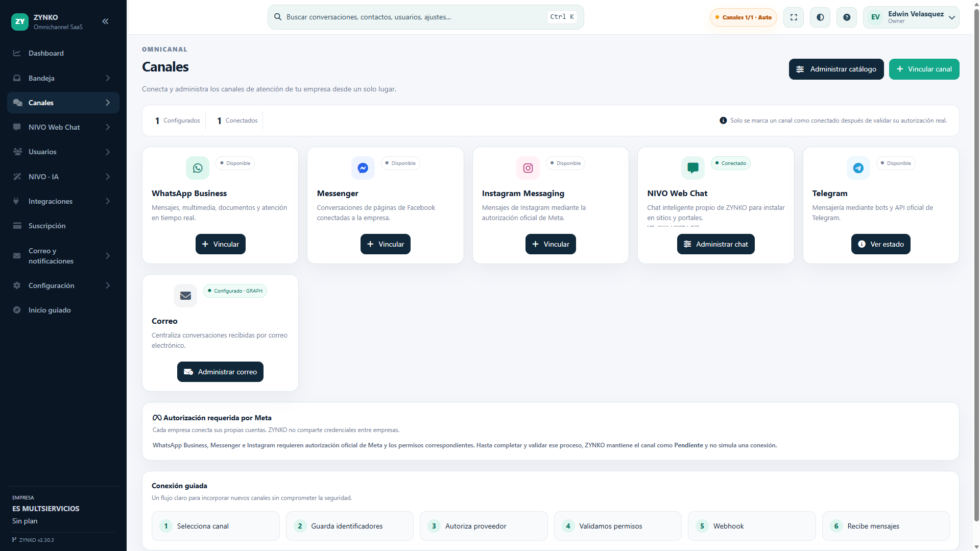
Task: Click the Canales 1/1 · Auto status pill
Action: pyautogui.click(x=744, y=17)
